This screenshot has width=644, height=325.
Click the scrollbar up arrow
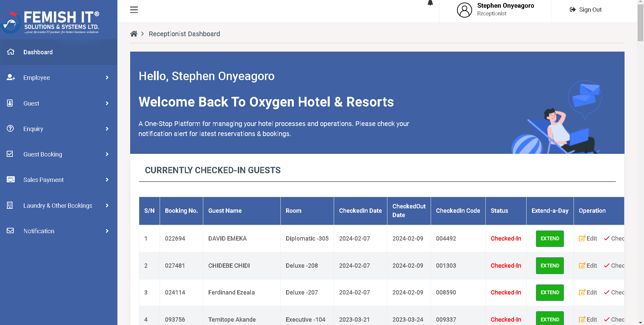point(640,2)
